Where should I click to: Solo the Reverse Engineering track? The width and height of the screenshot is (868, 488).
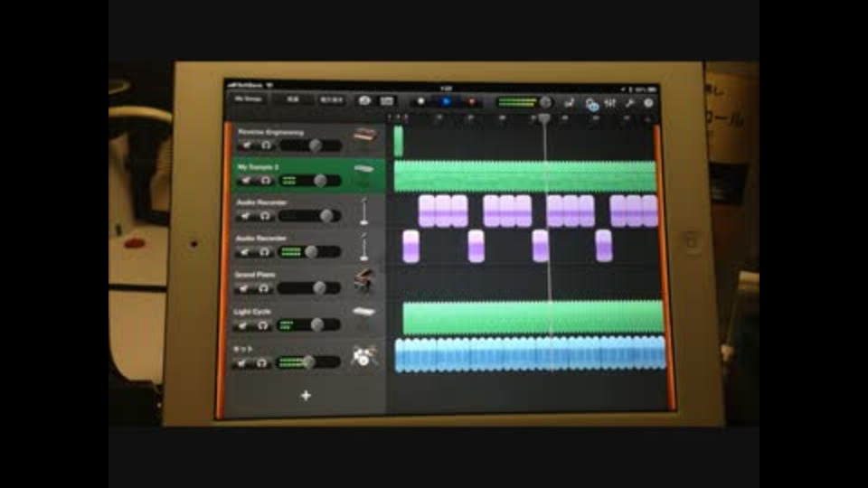click(266, 145)
